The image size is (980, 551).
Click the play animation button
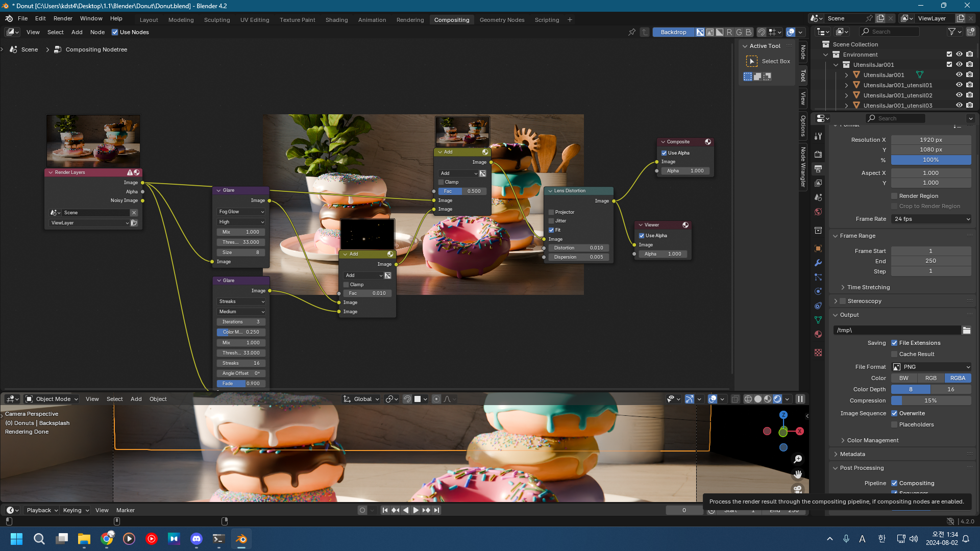(x=416, y=510)
